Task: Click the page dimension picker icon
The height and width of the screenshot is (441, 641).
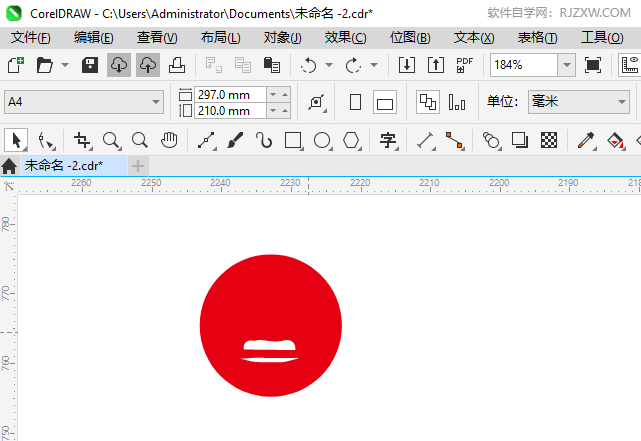Action: pyautogui.click(x=317, y=102)
